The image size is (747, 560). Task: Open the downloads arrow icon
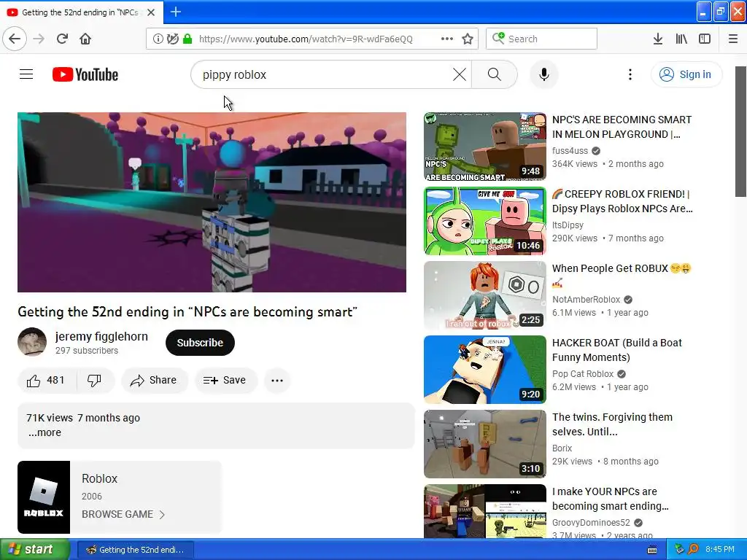click(657, 39)
